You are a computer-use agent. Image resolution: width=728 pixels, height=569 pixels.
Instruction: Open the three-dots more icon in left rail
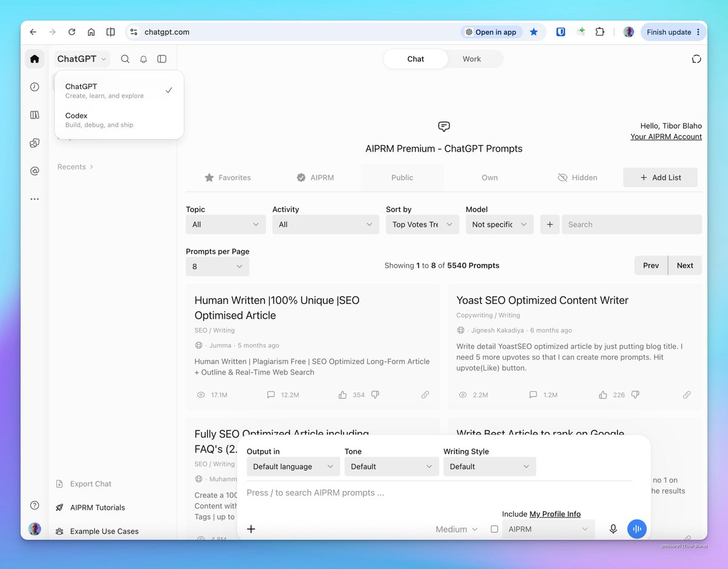point(35,199)
